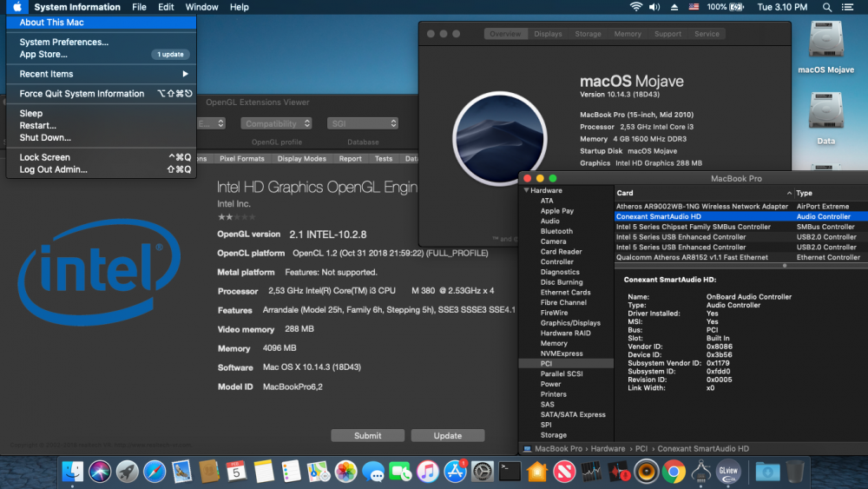This screenshot has height=489, width=868.
Task: Select Qualcomm Atheros AR8152 Fast Ethernet row
Action: (x=740, y=257)
